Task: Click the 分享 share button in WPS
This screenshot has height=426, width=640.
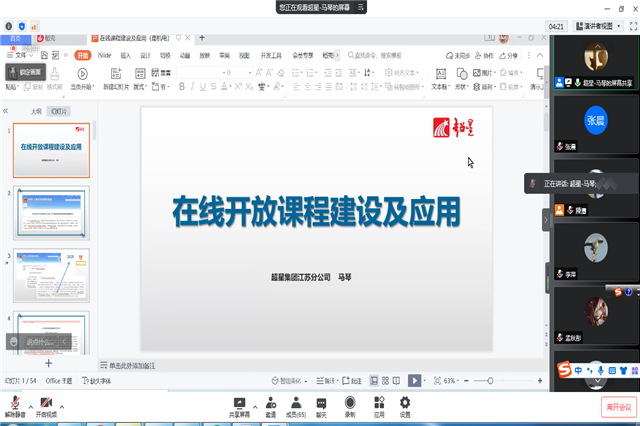Action: tap(507, 55)
